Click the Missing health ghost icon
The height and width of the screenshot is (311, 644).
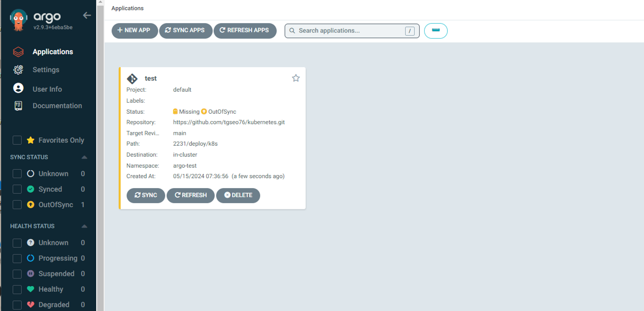pos(175,111)
